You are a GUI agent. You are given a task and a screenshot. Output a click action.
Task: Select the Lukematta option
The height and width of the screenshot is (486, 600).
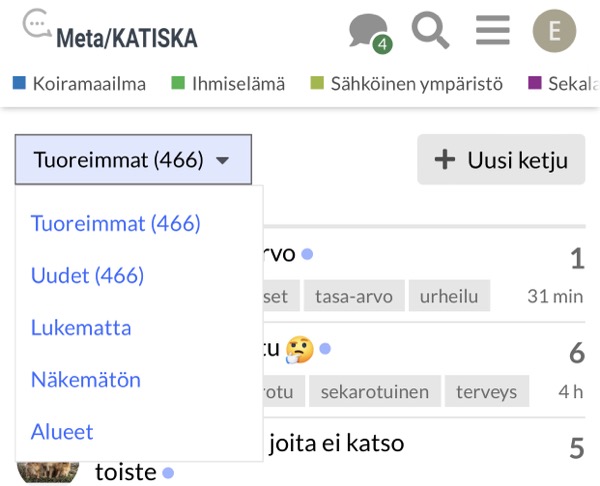tap(81, 327)
